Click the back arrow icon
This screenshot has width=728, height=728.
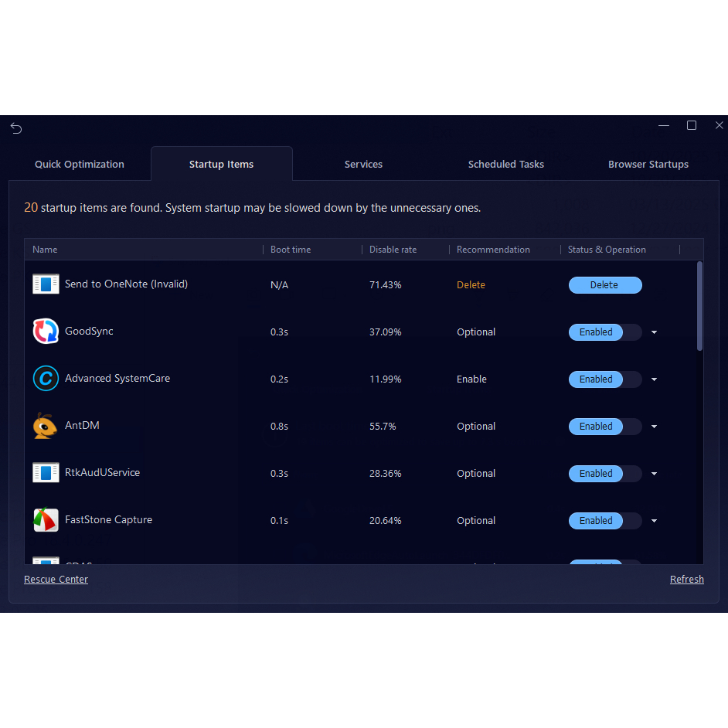(16, 128)
